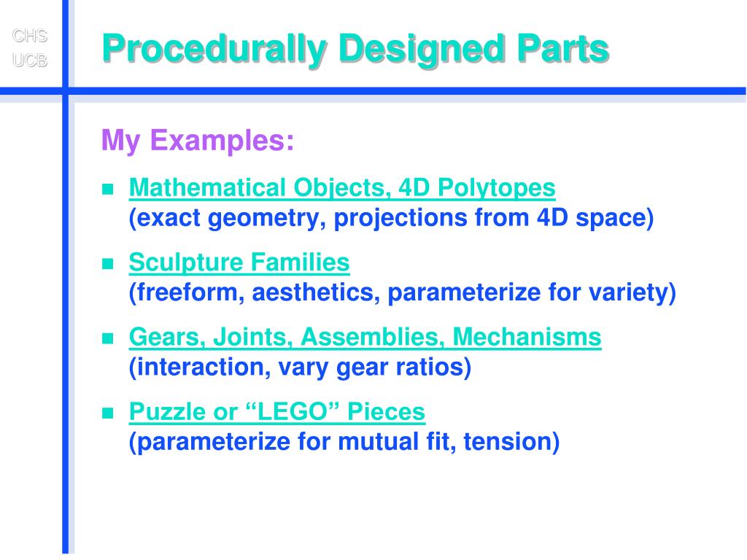Click the "parameterize for mutual fit, tension" text
The height and width of the screenshot is (560, 747).
(344, 442)
